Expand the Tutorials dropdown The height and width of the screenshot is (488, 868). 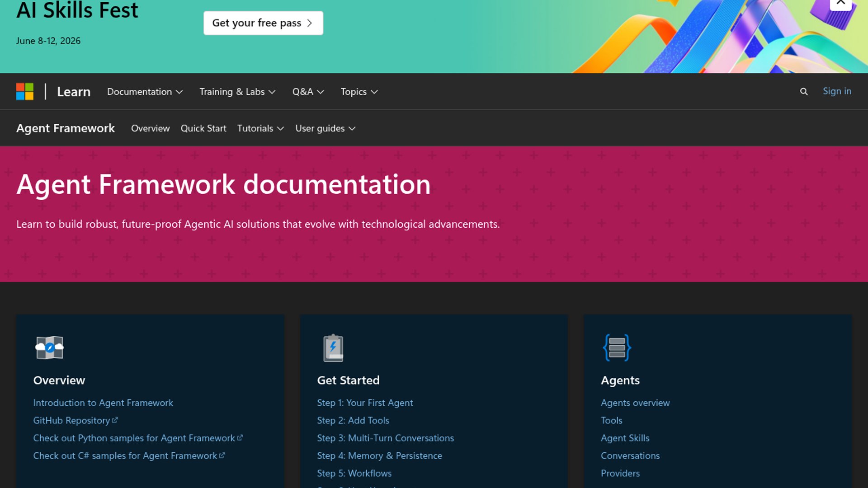click(x=260, y=128)
